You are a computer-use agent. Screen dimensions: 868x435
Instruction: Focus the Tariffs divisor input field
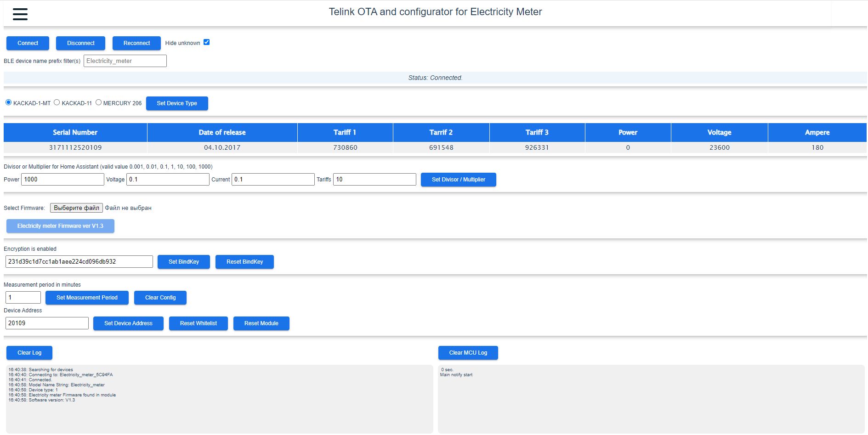(374, 180)
